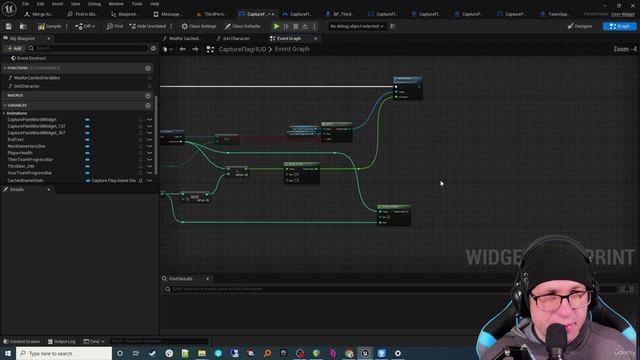Click the Browse to asset icon
640x360 pixels.
point(23,26)
